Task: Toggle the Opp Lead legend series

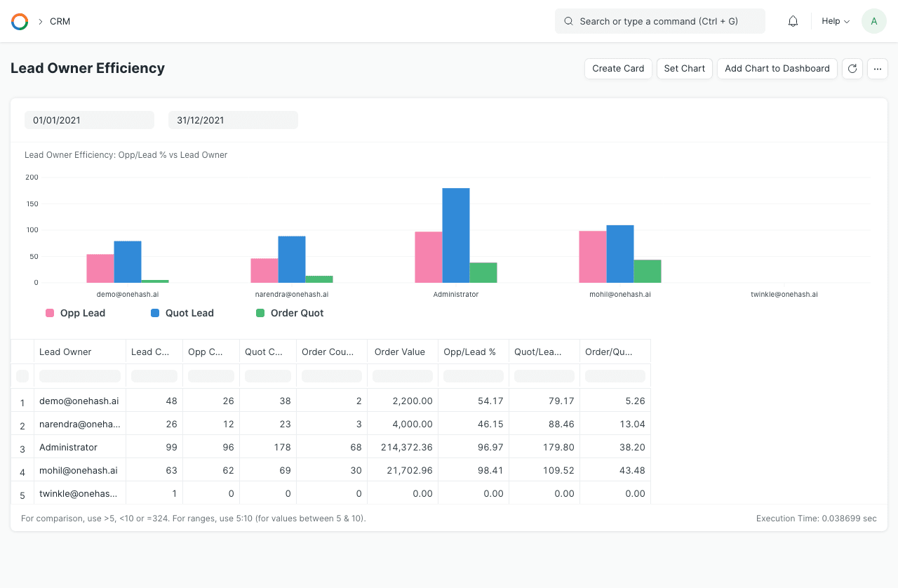Action: tap(76, 313)
